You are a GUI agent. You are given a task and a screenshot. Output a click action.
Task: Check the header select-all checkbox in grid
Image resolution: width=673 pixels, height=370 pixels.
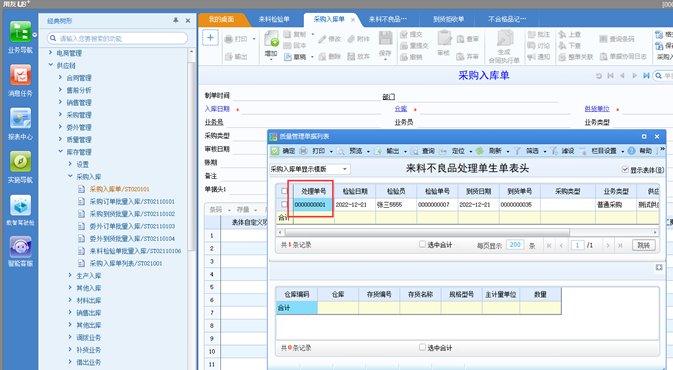coord(284,191)
